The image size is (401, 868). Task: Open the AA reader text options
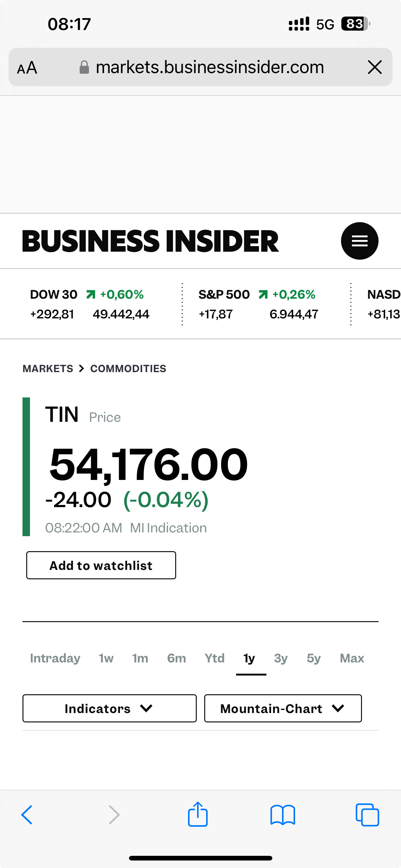click(27, 68)
